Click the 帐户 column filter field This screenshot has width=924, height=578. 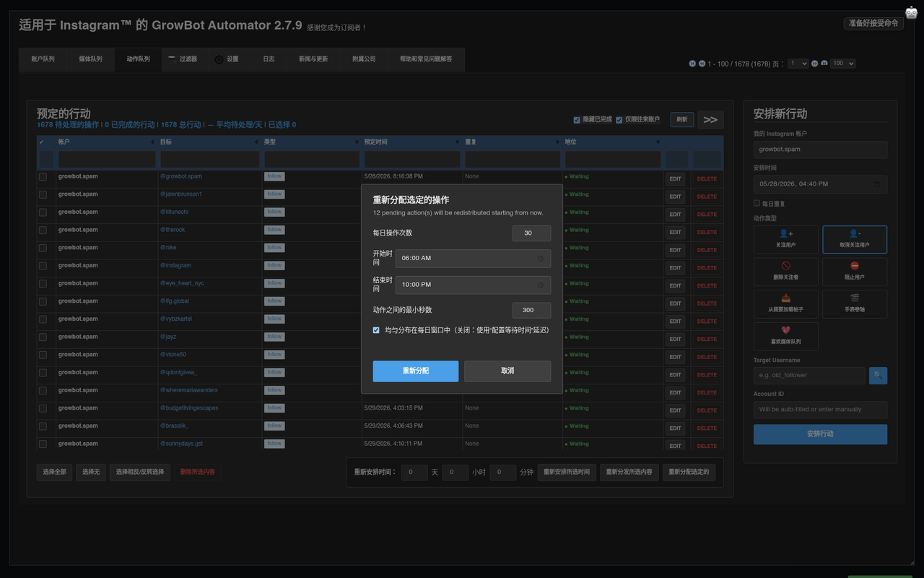click(x=107, y=159)
